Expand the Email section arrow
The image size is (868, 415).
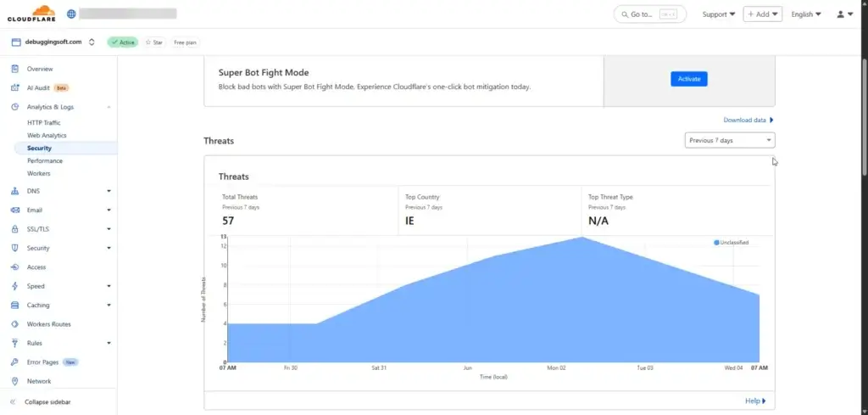(x=108, y=210)
